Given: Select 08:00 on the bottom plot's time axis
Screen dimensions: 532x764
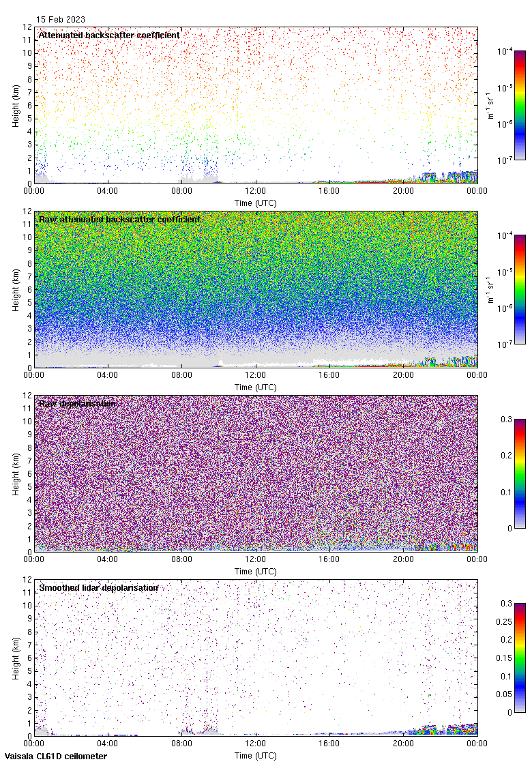Looking at the screenshot, I should click(x=181, y=744).
